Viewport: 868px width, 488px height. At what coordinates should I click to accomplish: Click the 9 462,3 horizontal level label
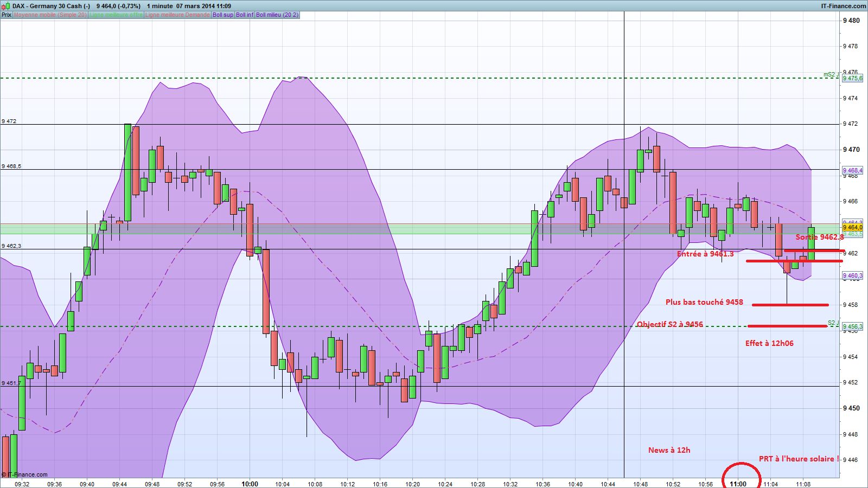(x=11, y=246)
